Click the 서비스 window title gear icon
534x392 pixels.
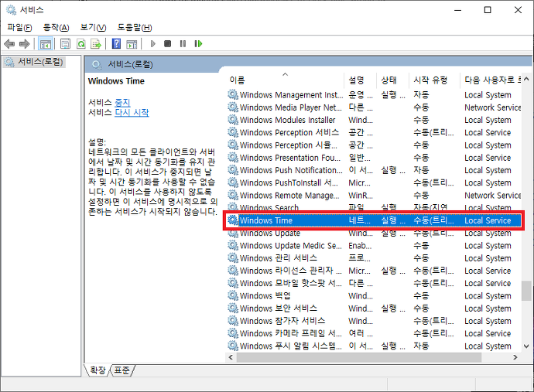click(12, 10)
